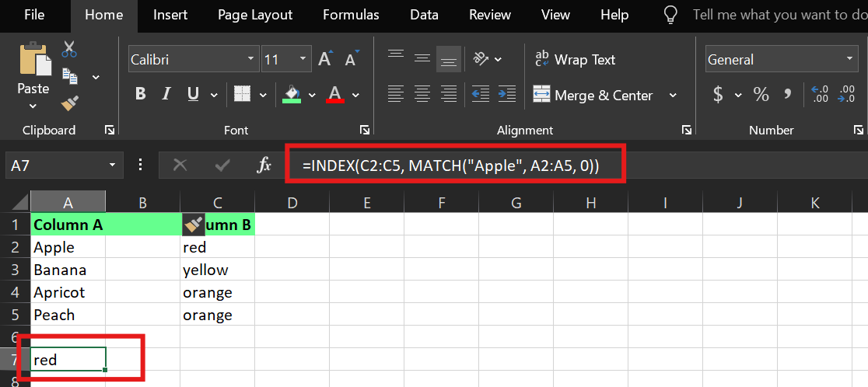
Task: Open Merge & Center dropdown arrow
Action: click(673, 95)
